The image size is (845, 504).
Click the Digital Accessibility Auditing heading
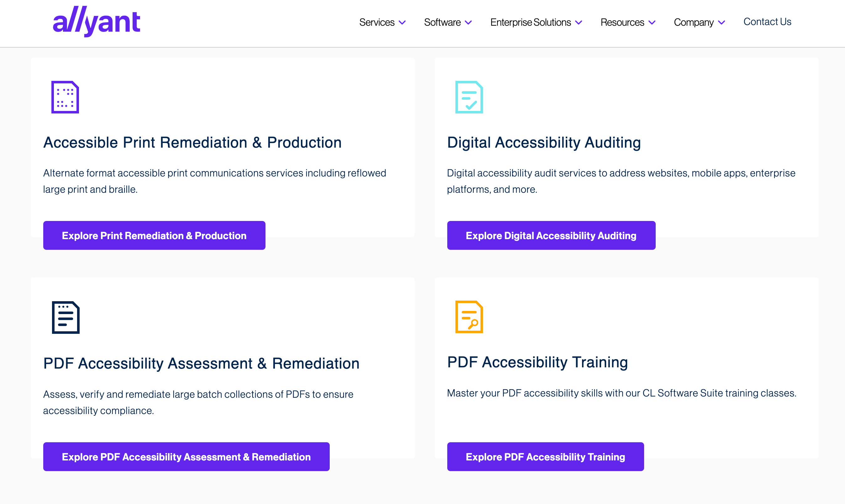(544, 142)
